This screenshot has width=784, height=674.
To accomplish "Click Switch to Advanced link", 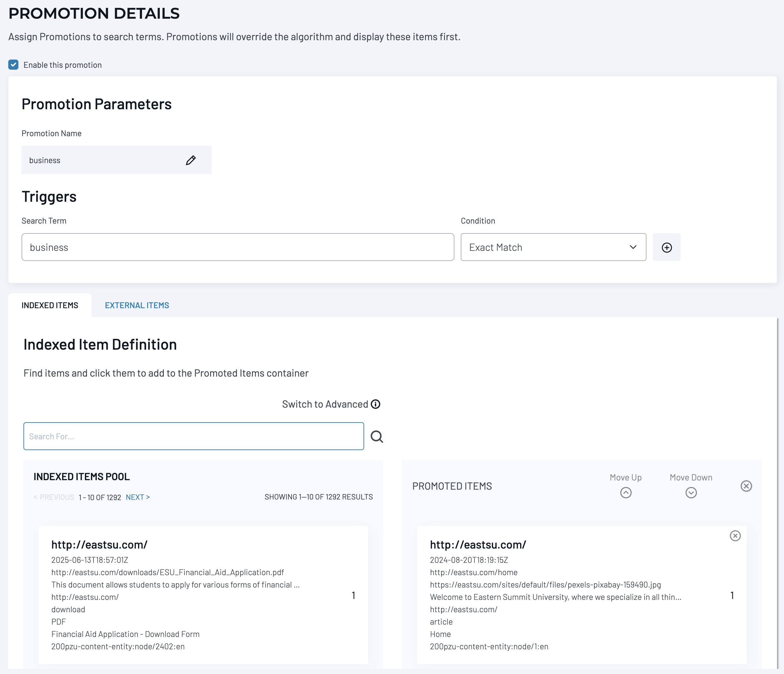I will [325, 404].
